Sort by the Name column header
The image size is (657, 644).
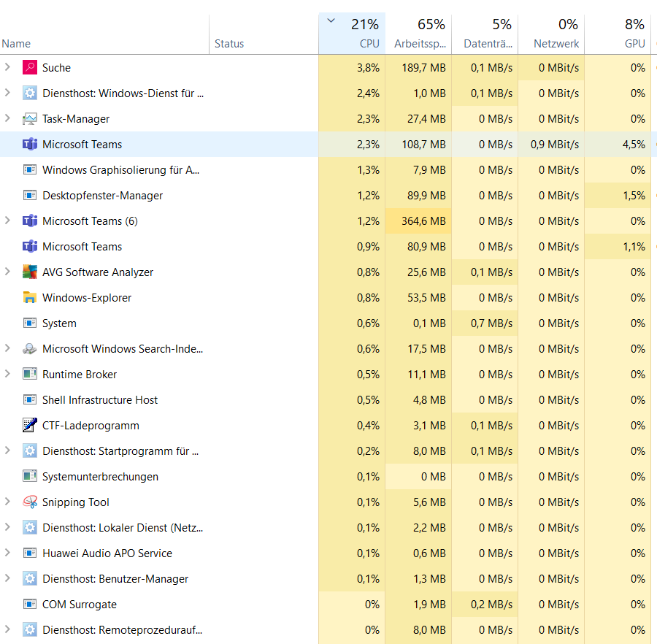tap(104, 34)
